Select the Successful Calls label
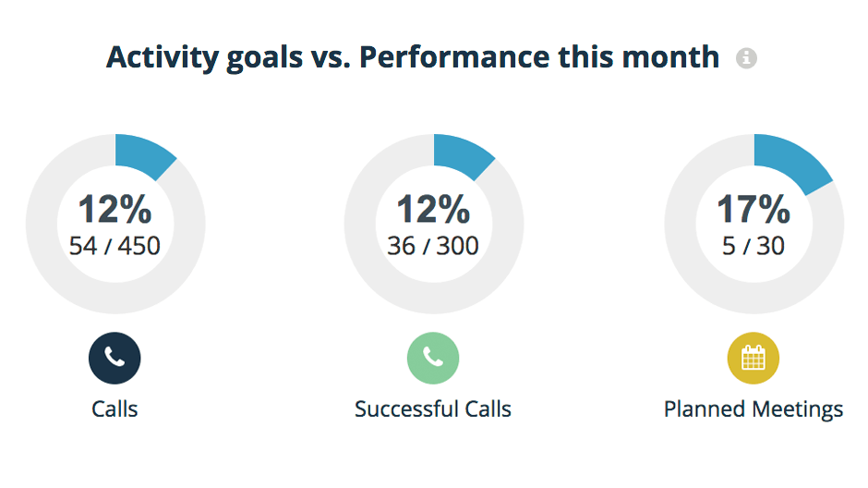The width and height of the screenshot is (868, 488). (433, 409)
